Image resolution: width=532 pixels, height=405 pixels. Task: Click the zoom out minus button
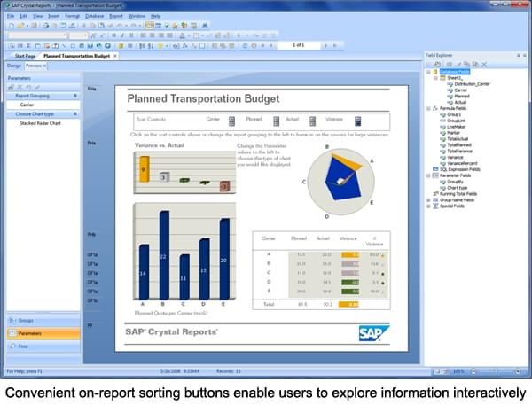tap(473, 371)
